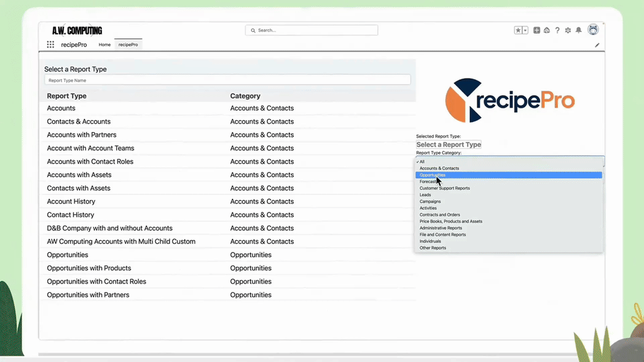Select Accounts with Contact Roles
The image size is (644, 362).
pos(228,162)
